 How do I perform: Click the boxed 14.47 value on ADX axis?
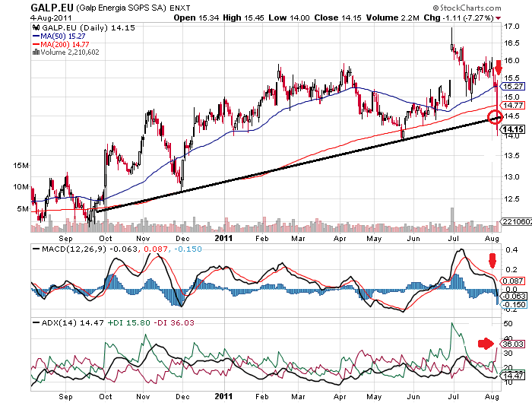click(x=513, y=376)
